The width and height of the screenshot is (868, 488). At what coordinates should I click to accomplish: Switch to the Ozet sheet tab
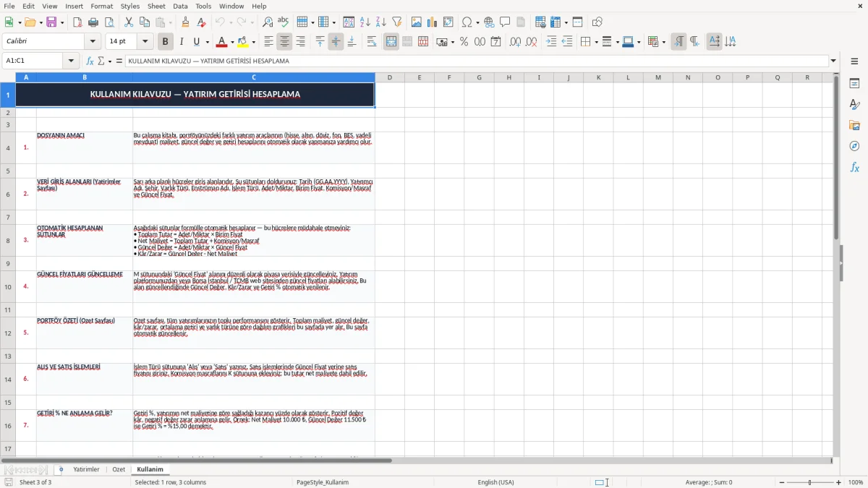coord(119,469)
